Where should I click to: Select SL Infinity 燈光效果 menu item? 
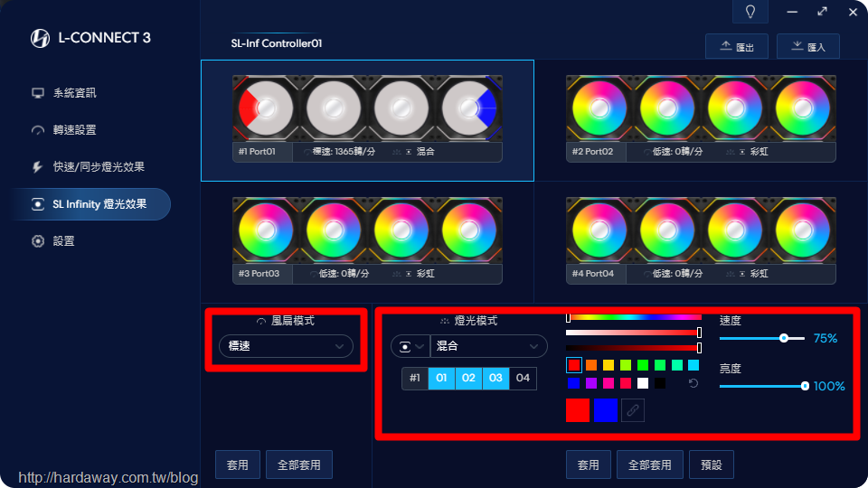pyautogui.click(x=90, y=204)
